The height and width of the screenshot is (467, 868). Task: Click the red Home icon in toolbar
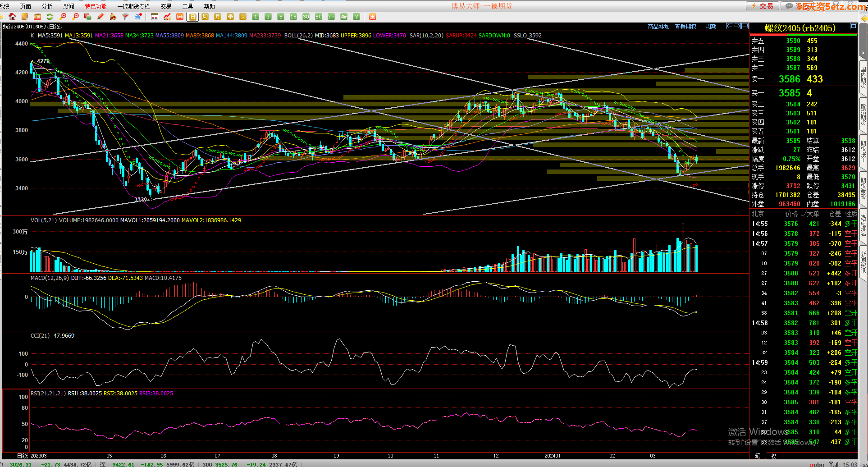12,17
